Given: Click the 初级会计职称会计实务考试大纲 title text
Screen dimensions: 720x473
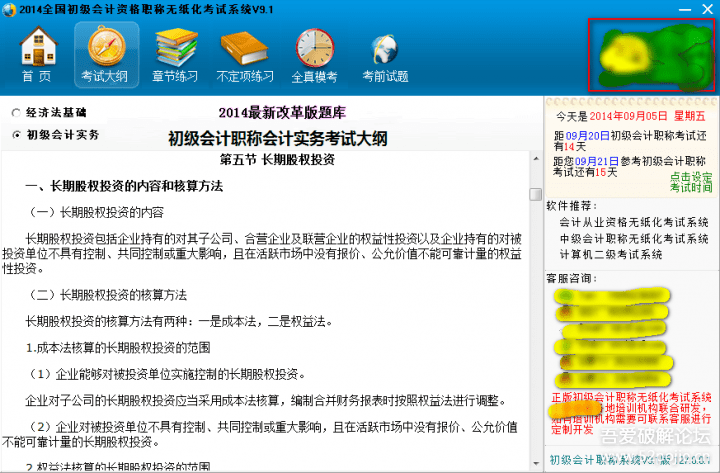Looking at the screenshot, I should 277,137.
